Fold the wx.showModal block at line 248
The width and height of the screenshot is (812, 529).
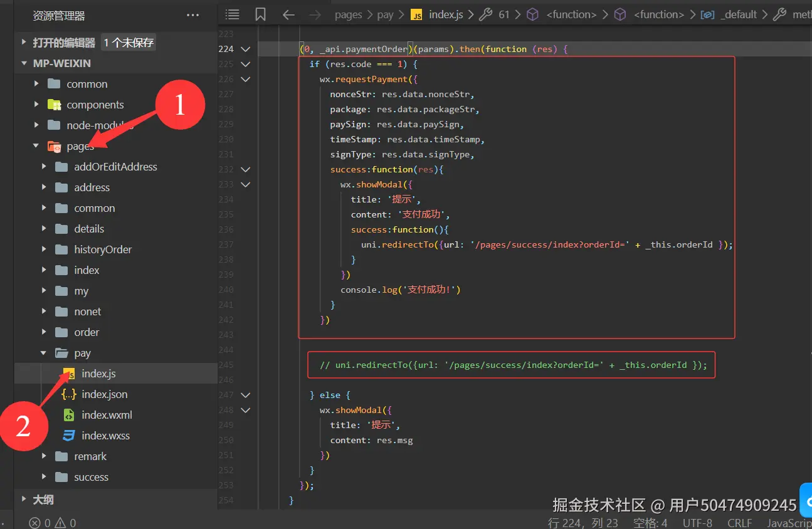click(245, 410)
